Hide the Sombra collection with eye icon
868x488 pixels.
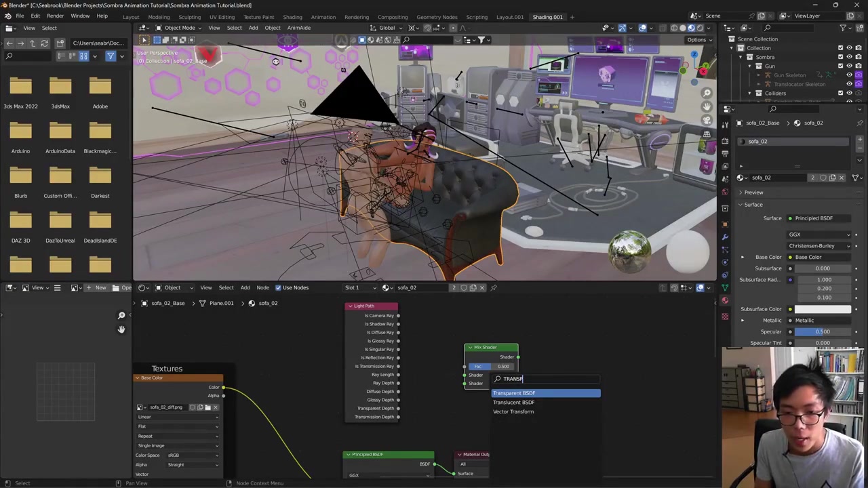coord(849,57)
